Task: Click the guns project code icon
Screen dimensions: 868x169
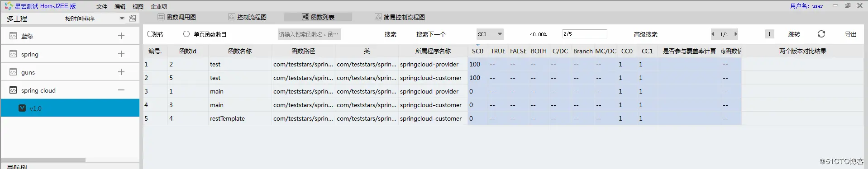Action: tap(13, 72)
